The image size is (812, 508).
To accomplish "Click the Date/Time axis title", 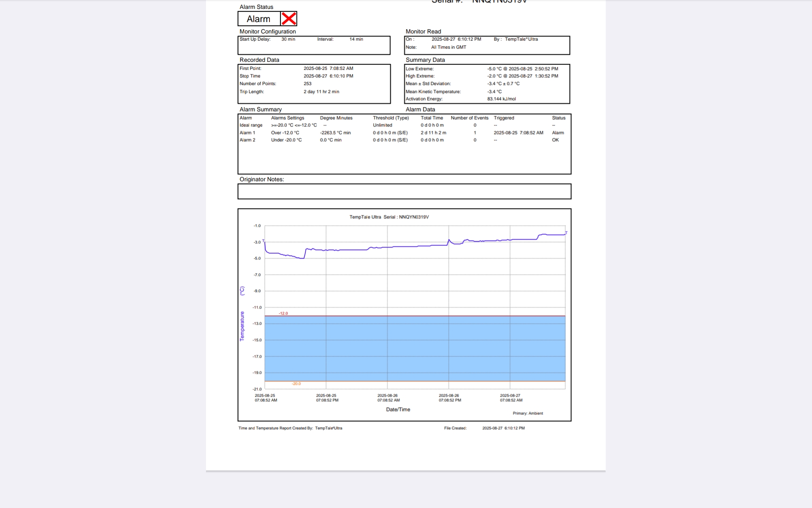I will click(x=398, y=409).
